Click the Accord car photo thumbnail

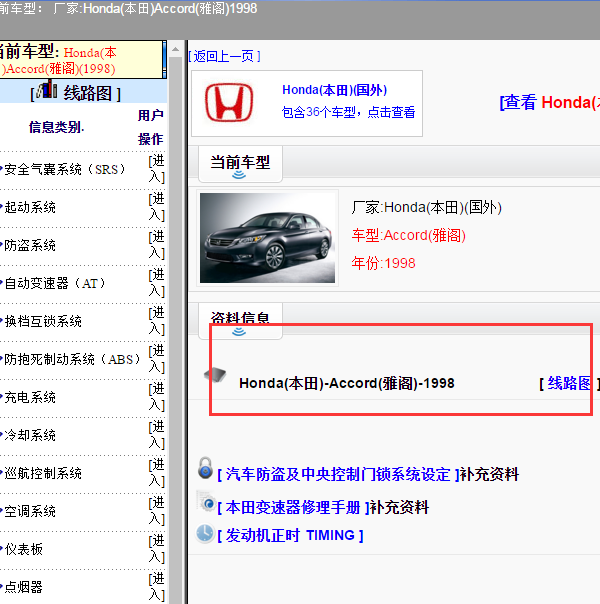[x=267, y=238]
